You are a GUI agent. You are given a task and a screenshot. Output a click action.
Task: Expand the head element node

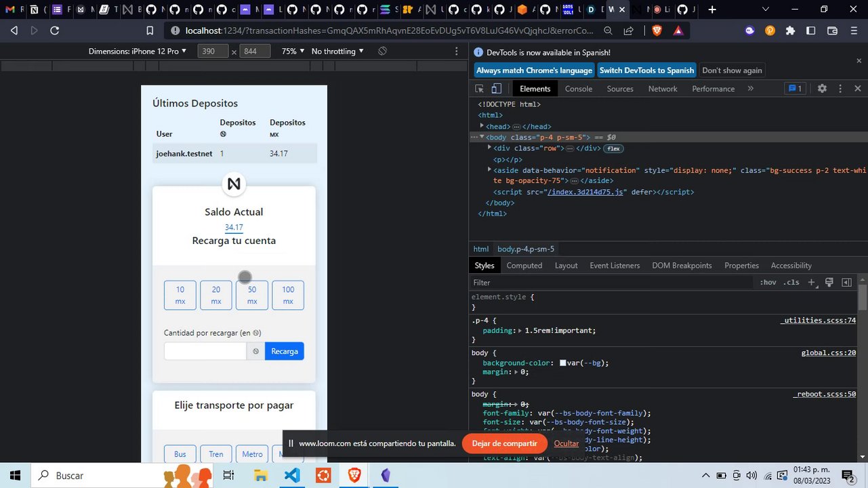coord(482,126)
